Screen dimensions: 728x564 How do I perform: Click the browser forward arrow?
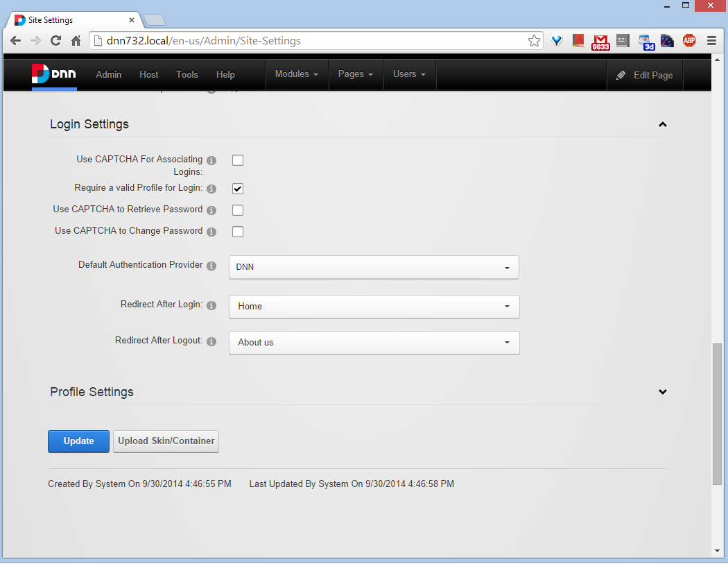click(35, 41)
